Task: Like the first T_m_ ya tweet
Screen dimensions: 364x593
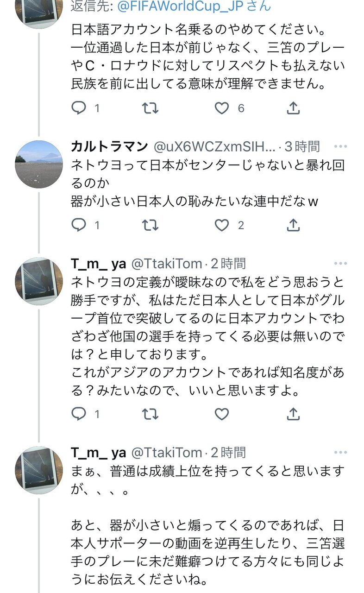Action: (x=222, y=414)
